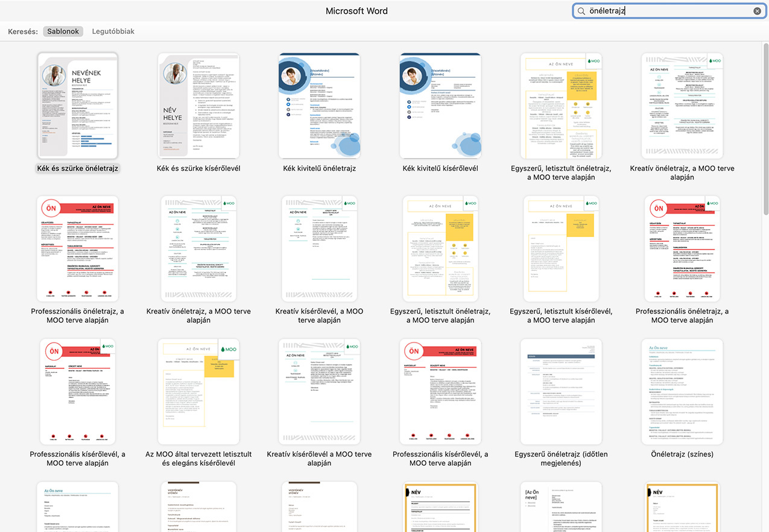This screenshot has width=769, height=532.
Task: Click the "Kék kivitelű önéletrajz" caption
Action: click(x=319, y=168)
